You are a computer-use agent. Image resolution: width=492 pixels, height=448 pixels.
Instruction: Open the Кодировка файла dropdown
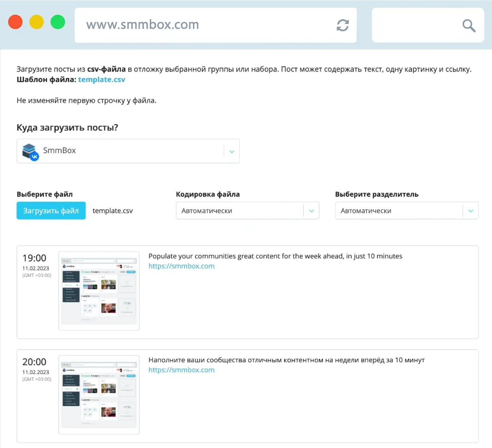click(x=248, y=211)
